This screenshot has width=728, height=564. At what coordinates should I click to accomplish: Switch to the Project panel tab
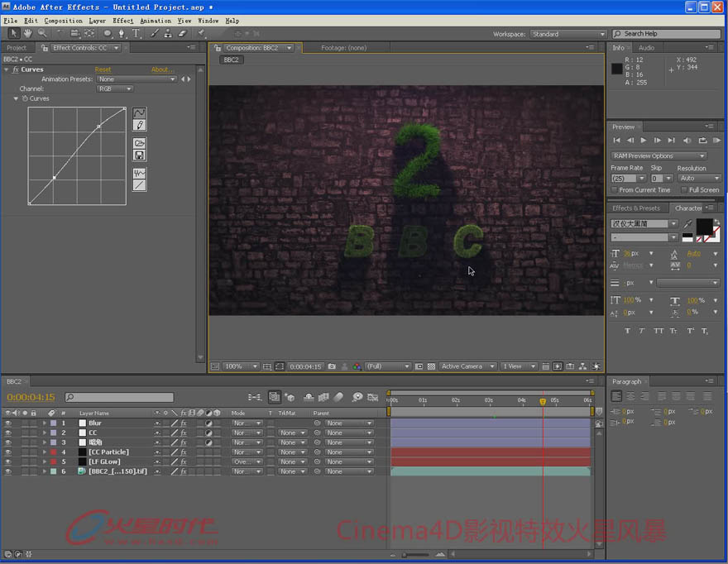click(17, 48)
